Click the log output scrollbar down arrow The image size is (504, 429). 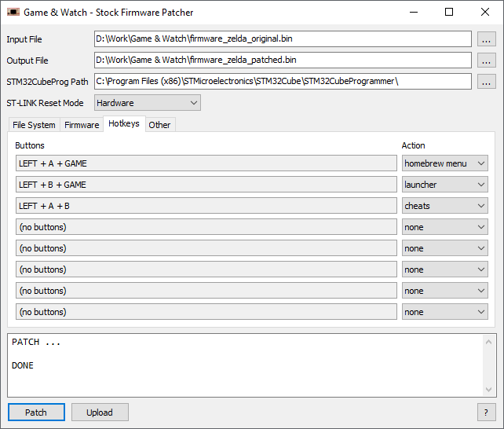(x=489, y=390)
